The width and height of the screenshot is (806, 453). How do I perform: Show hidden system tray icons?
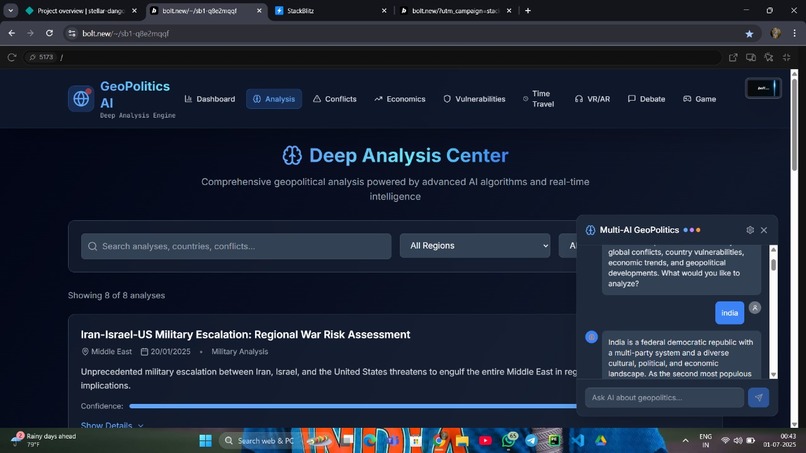click(685, 441)
